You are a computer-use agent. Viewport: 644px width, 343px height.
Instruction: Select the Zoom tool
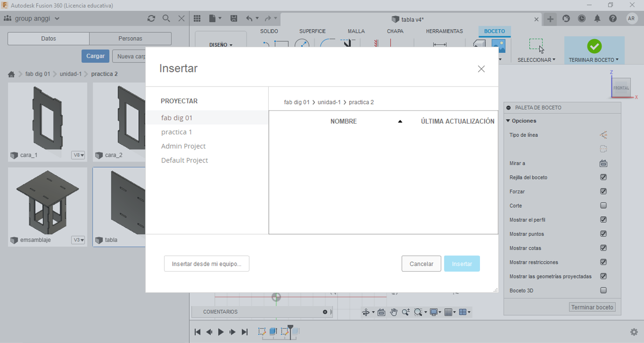pos(406,312)
